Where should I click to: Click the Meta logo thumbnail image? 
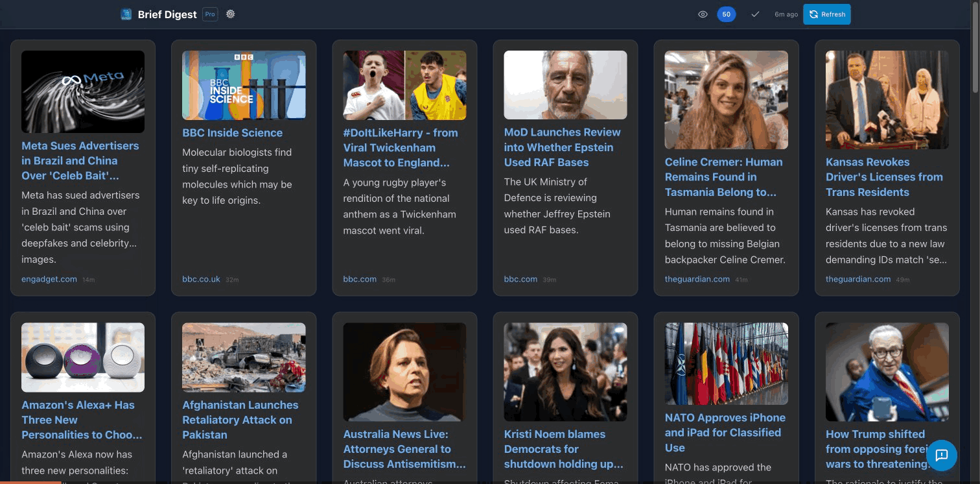click(x=83, y=91)
